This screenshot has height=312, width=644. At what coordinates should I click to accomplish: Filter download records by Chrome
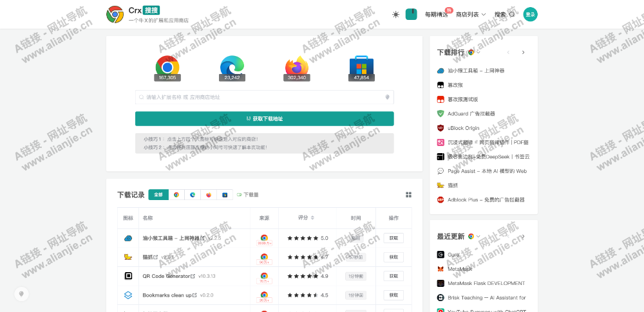coord(176,194)
